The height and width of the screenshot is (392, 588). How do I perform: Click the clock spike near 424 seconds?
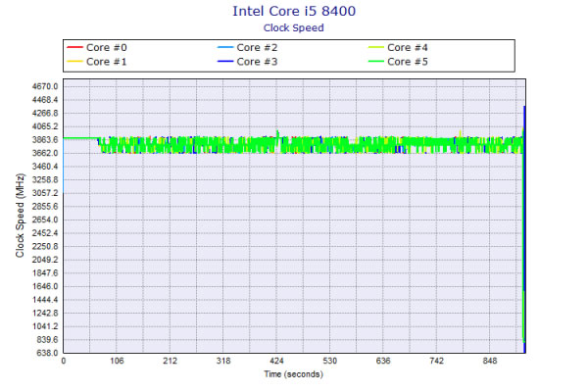tap(277, 133)
